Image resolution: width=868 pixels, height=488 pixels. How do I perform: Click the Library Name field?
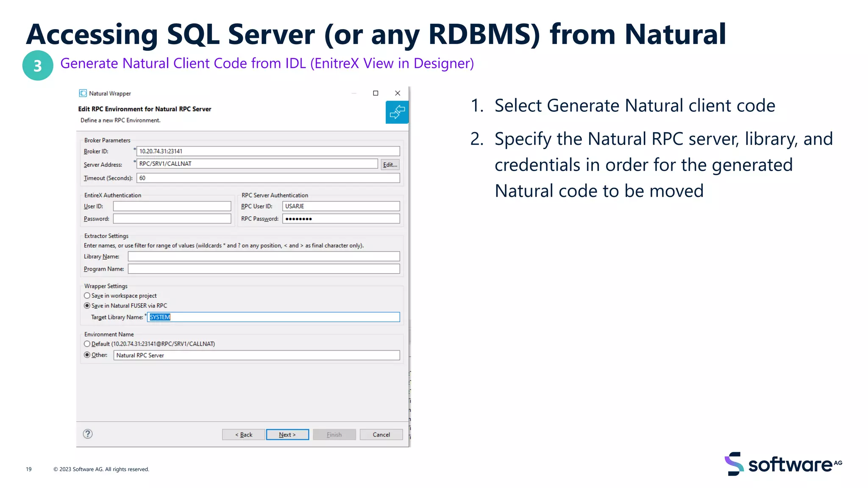point(264,256)
